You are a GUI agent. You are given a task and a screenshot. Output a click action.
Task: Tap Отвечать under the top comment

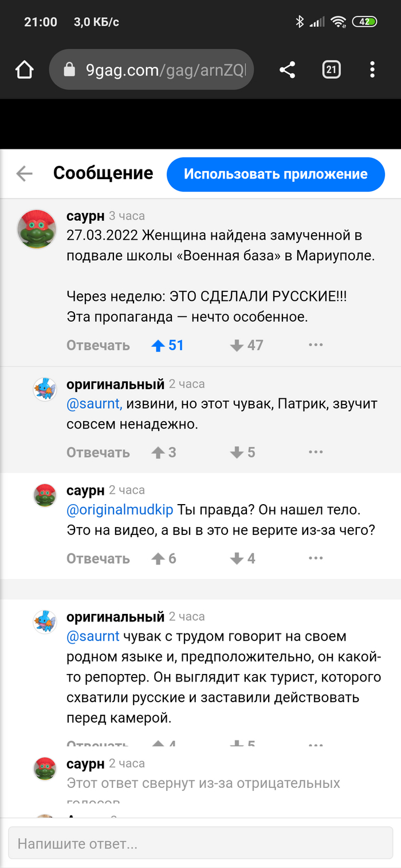pos(98,346)
